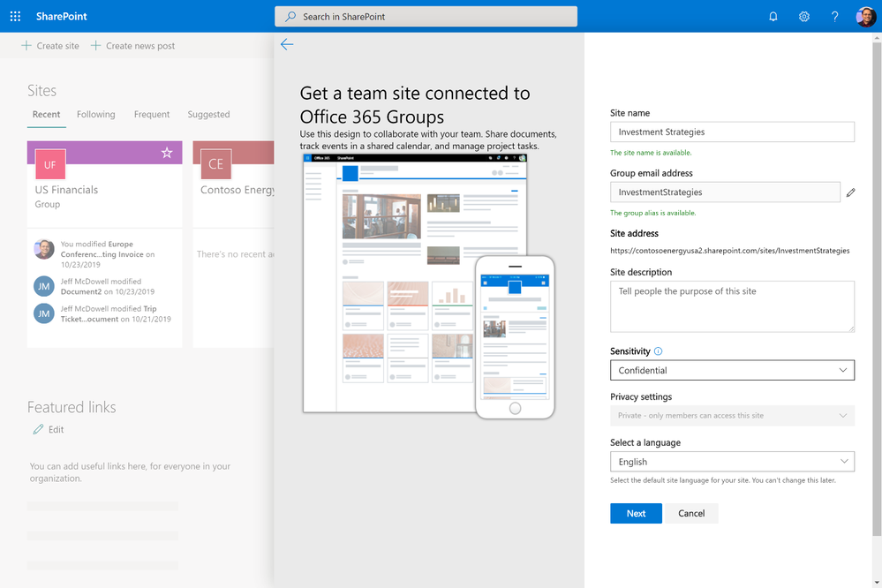The image size is (882, 588).
Task: Expand the Sensitivity Confidential dropdown
Action: (x=732, y=370)
